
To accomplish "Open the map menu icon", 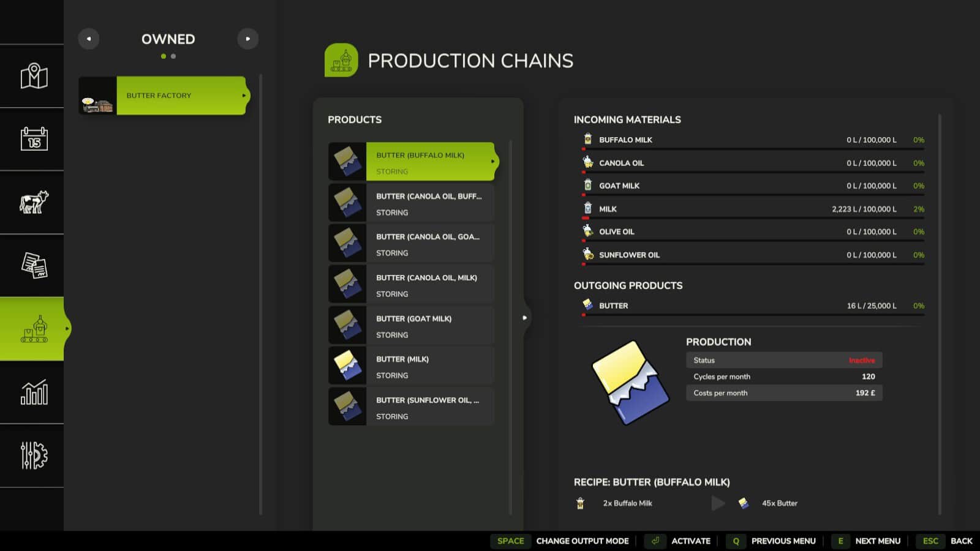I will (x=34, y=76).
